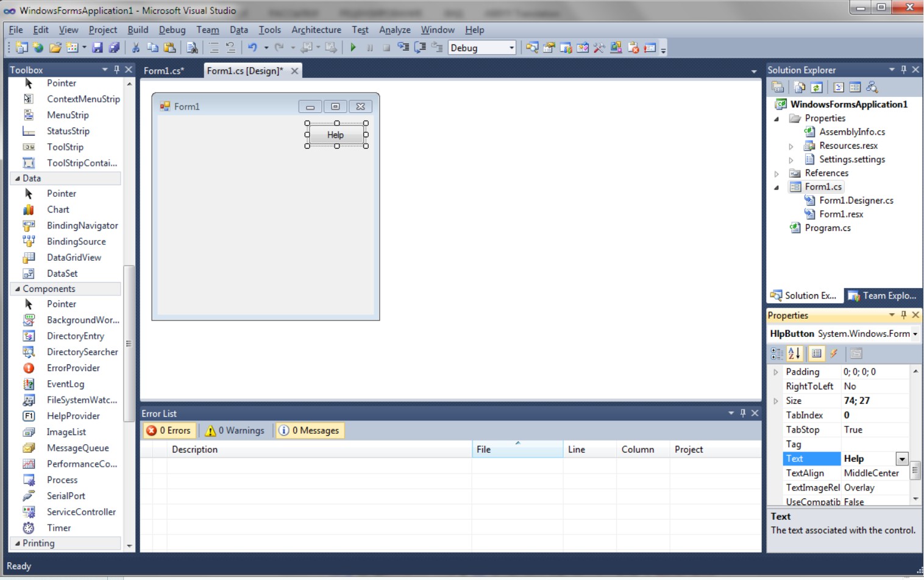
Task: Click the Copy toolbar icon
Action: [152, 48]
